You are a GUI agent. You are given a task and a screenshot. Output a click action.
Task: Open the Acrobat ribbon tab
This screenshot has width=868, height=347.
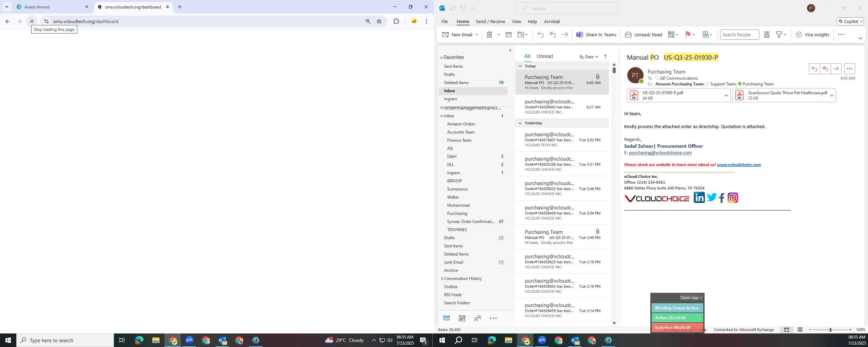pyautogui.click(x=552, y=21)
